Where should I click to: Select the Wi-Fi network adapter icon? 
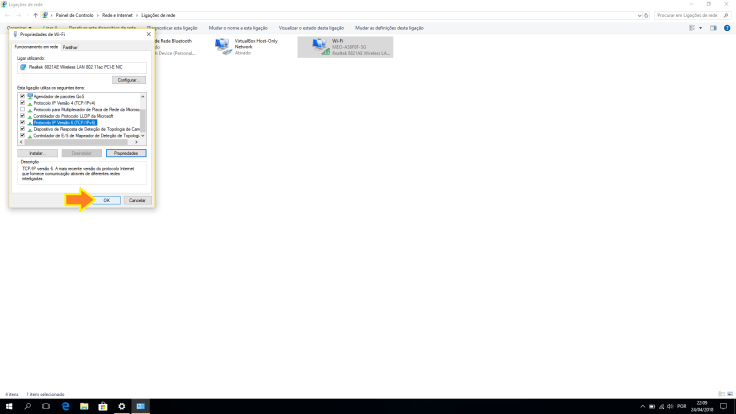321,46
